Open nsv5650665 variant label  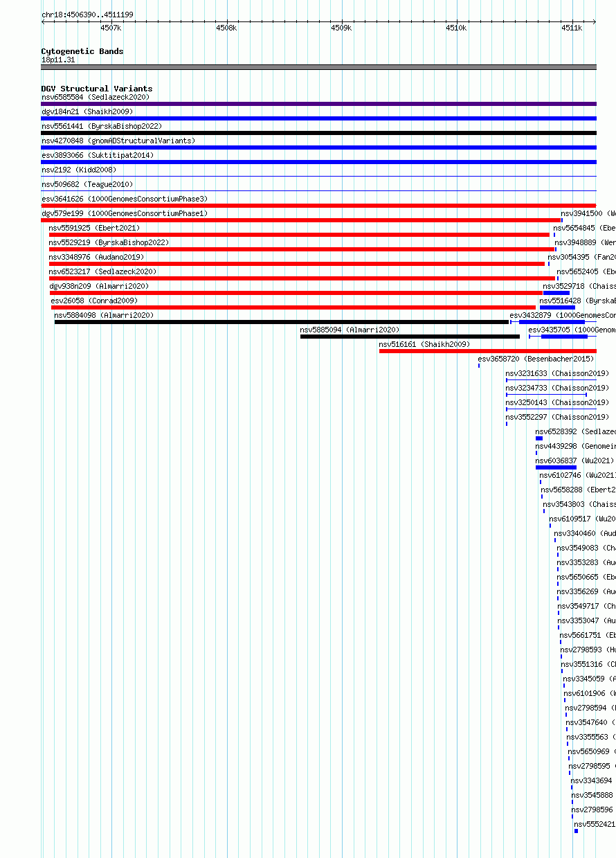[586, 577]
